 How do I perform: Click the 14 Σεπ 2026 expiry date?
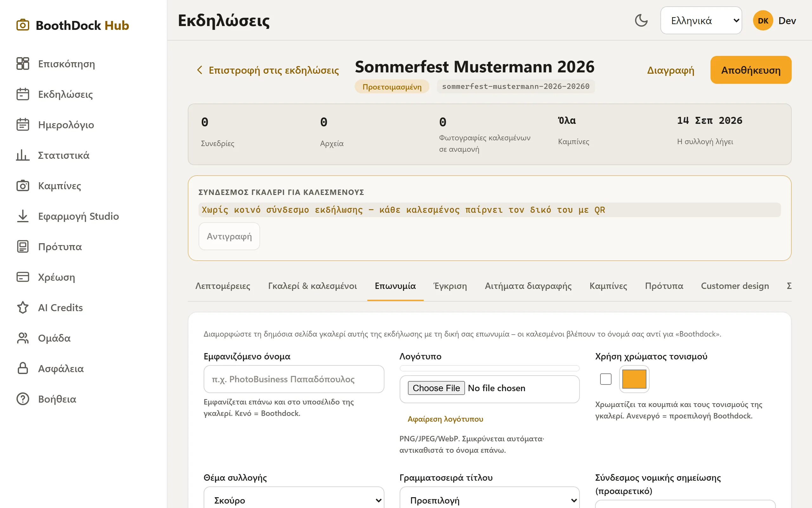click(709, 120)
